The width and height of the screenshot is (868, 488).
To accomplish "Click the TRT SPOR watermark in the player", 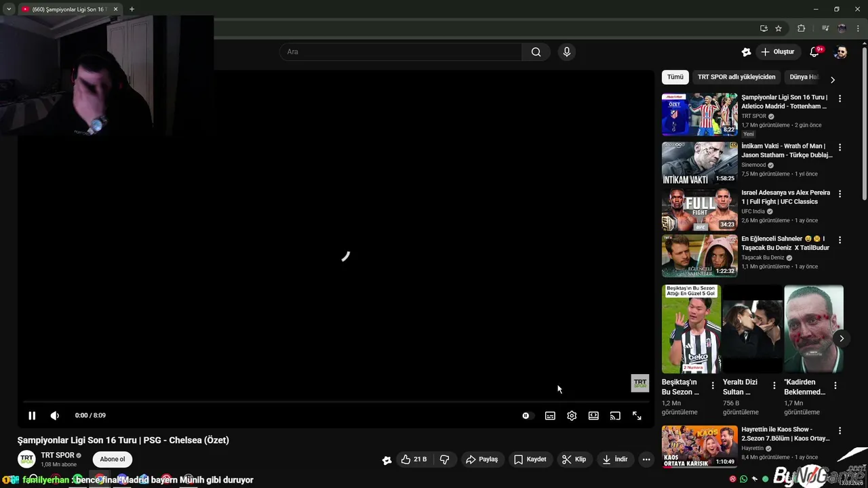I will pos(640,383).
